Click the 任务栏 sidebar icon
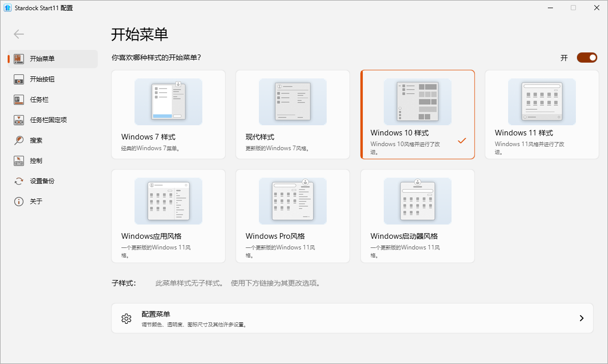The image size is (608, 364). click(x=19, y=100)
